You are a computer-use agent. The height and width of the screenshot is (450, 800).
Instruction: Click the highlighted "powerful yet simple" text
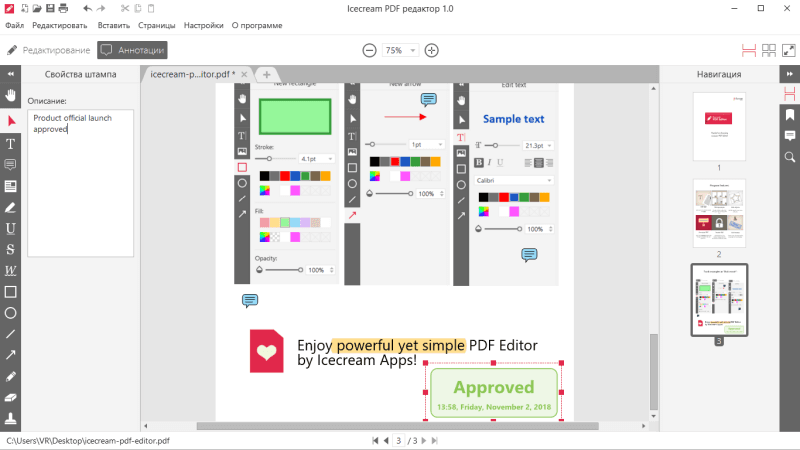[x=398, y=345]
